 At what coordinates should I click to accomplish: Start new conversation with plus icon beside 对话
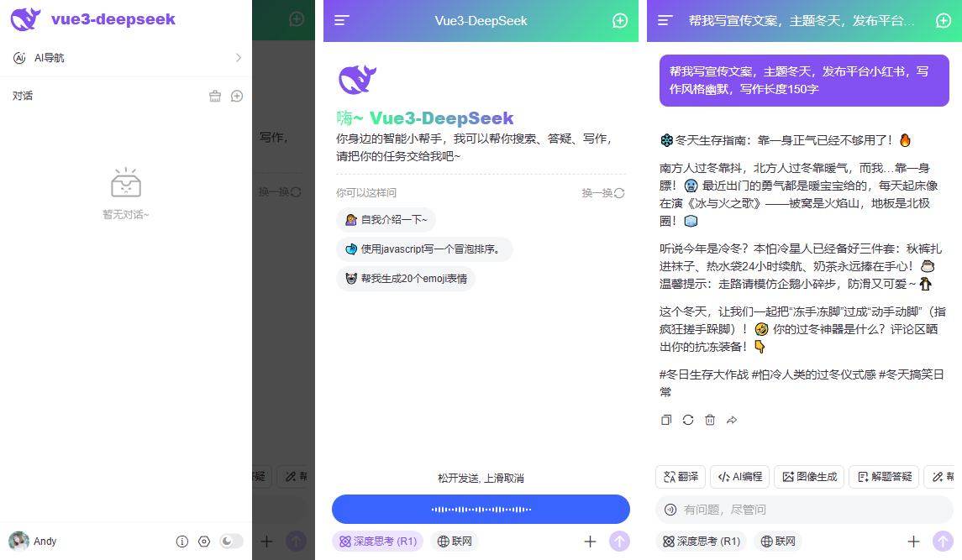237,96
